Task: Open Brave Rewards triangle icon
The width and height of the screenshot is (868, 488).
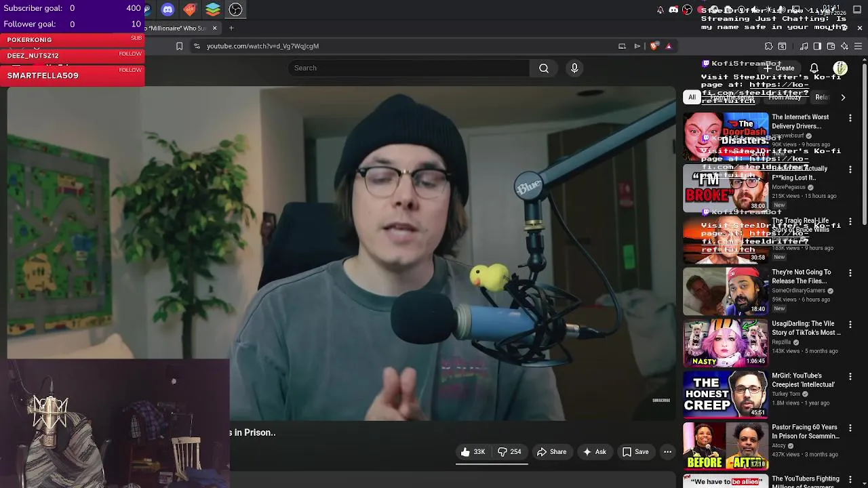Action: pos(669,46)
